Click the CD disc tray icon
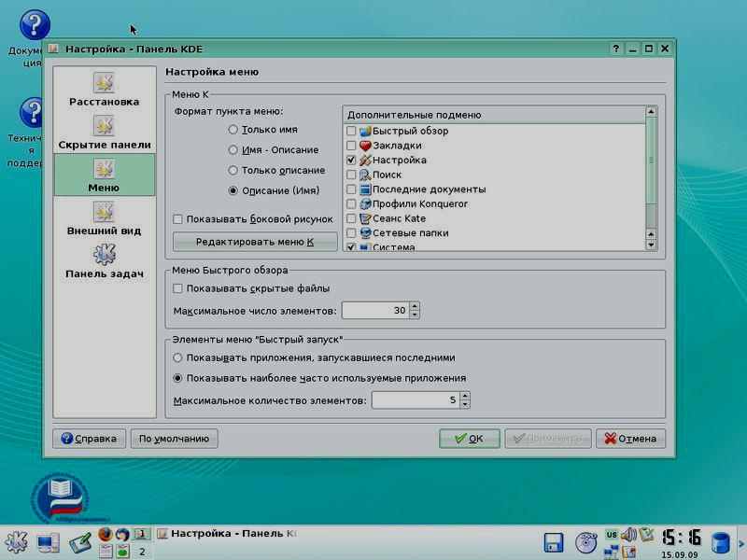 [x=586, y=543]
